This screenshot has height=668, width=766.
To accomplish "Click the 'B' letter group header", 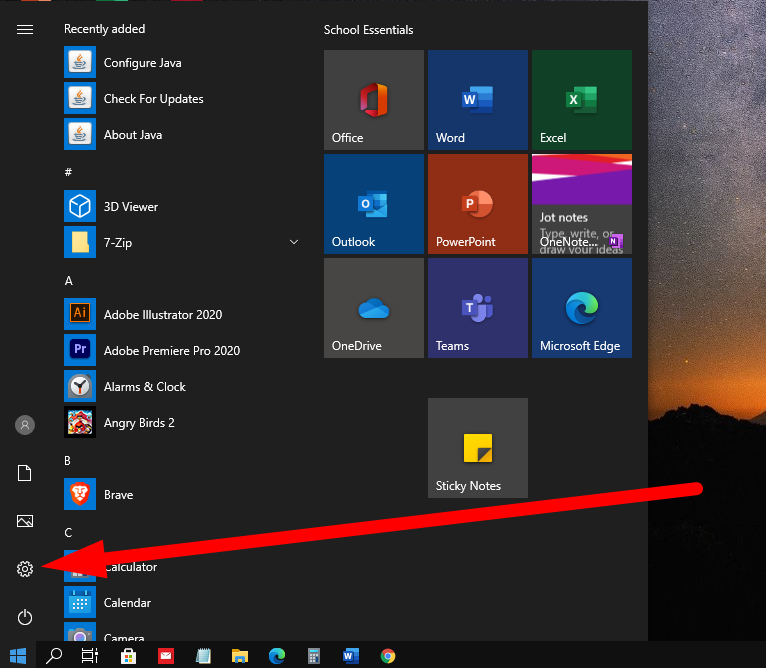I will [x=68, y=461].
